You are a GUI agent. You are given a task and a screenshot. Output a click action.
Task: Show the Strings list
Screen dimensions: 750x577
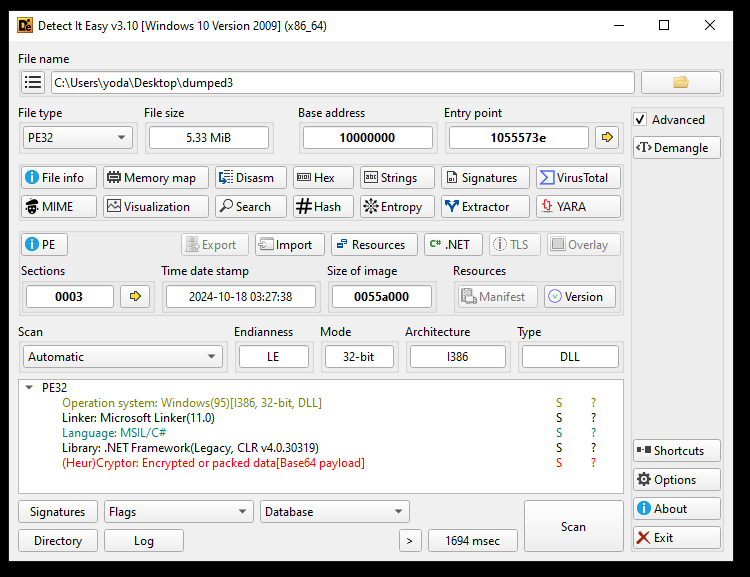(x=397, y=178)
